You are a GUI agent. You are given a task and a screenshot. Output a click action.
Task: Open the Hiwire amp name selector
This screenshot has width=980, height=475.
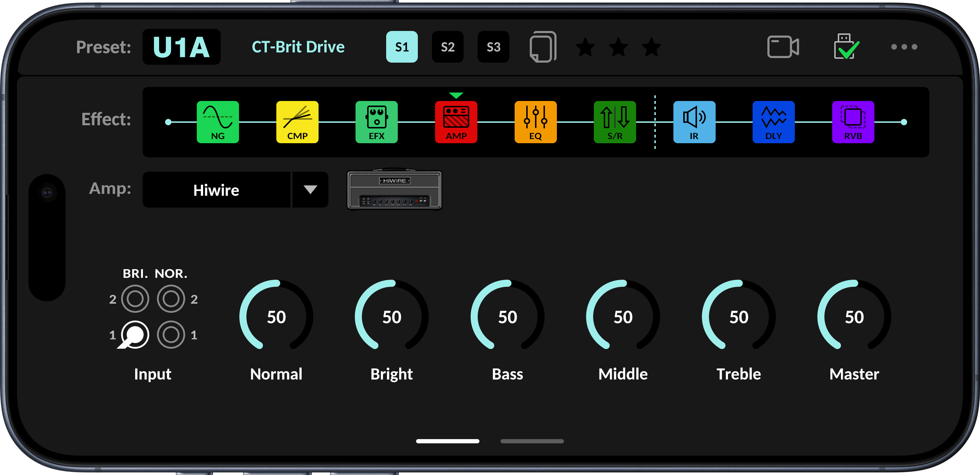click(216, 190)
